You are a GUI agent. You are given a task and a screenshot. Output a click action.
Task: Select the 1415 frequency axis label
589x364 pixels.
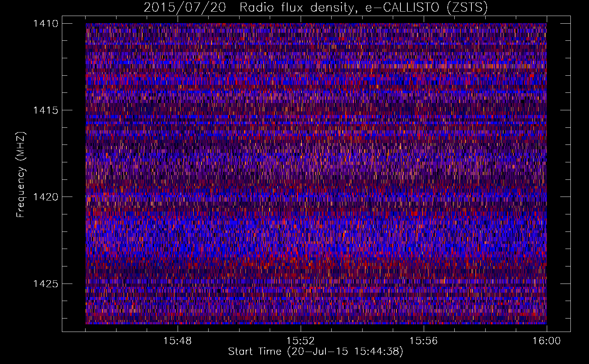[x=46, y=110]
